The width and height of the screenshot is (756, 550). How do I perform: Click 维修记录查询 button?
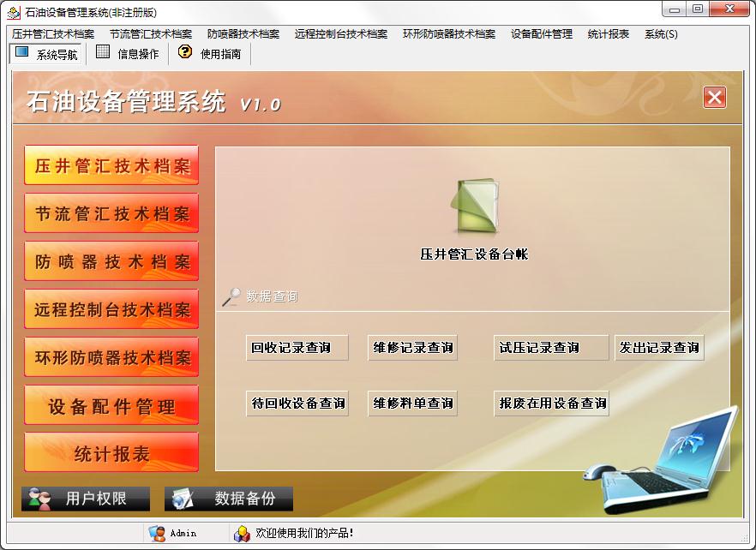coord(413,348)
